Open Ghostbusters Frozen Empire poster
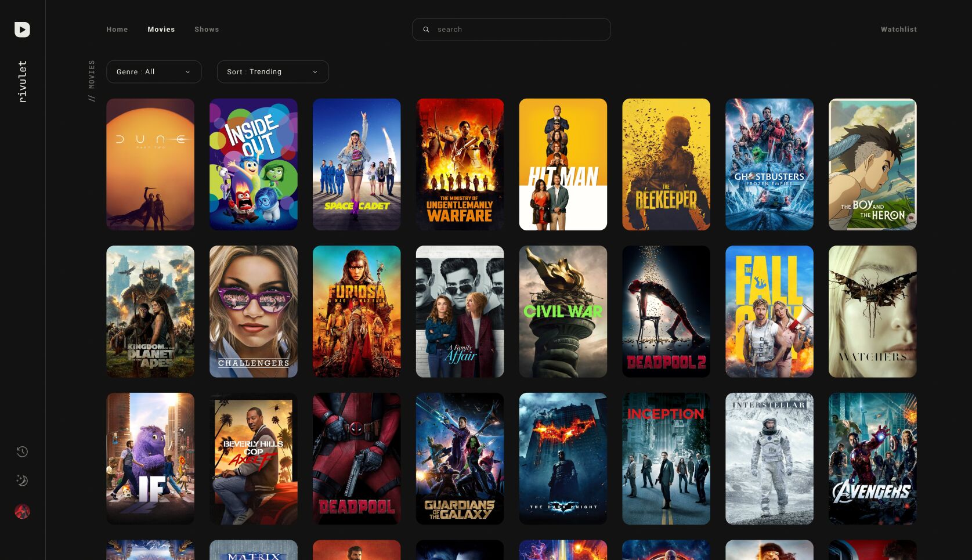Image resolution: width=972 pixels, height=560 pixels. (x=769, y=164)
